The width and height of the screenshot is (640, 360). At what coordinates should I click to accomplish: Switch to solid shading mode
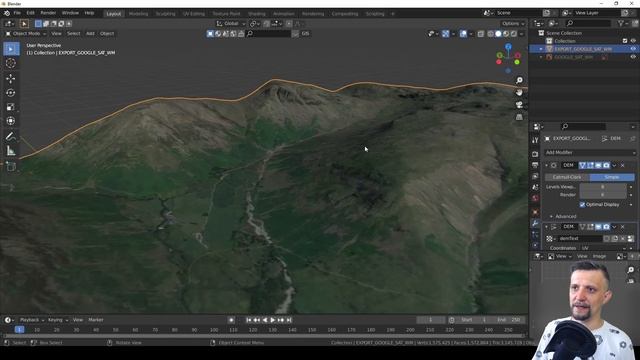[x=498, y=34]
